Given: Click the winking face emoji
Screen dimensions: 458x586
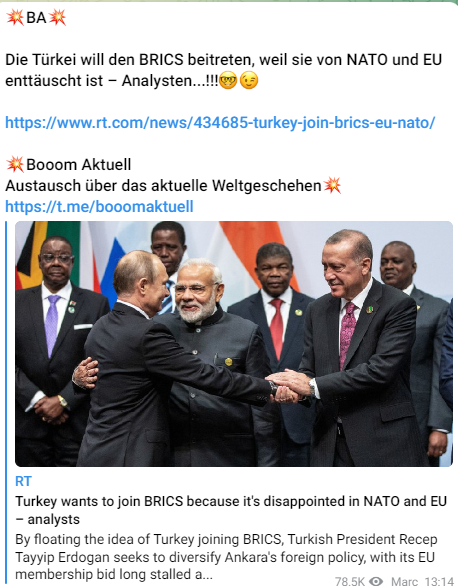Looking at the screenshot, I should pos(249,80).
